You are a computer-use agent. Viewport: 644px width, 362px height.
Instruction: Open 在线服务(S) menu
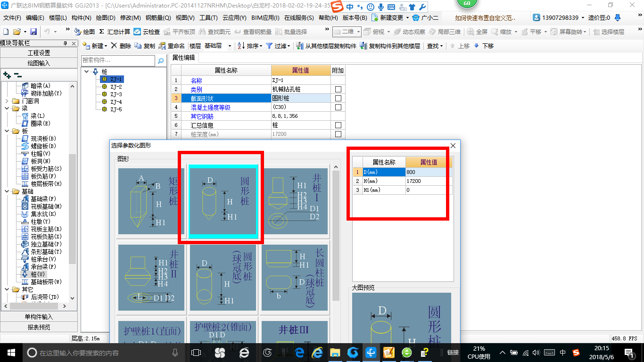click(299, 18)
